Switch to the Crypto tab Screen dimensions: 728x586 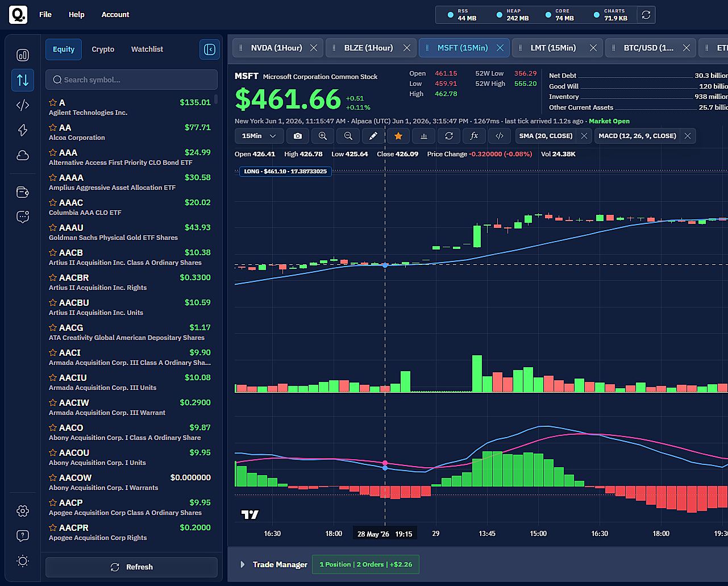tap(103, 49)
